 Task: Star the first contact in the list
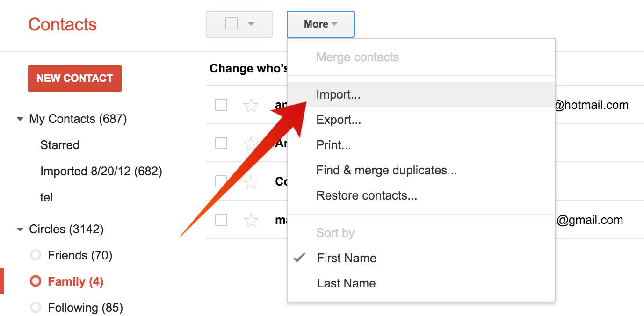coord(251,105)
